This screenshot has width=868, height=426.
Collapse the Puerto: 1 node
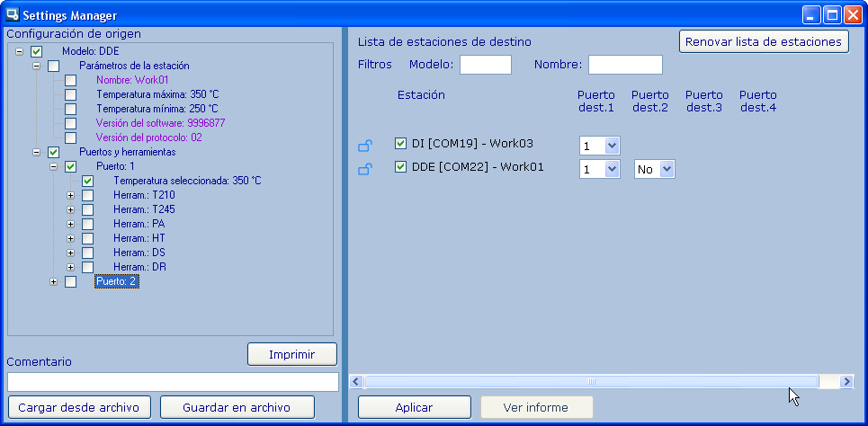point(54,166)
